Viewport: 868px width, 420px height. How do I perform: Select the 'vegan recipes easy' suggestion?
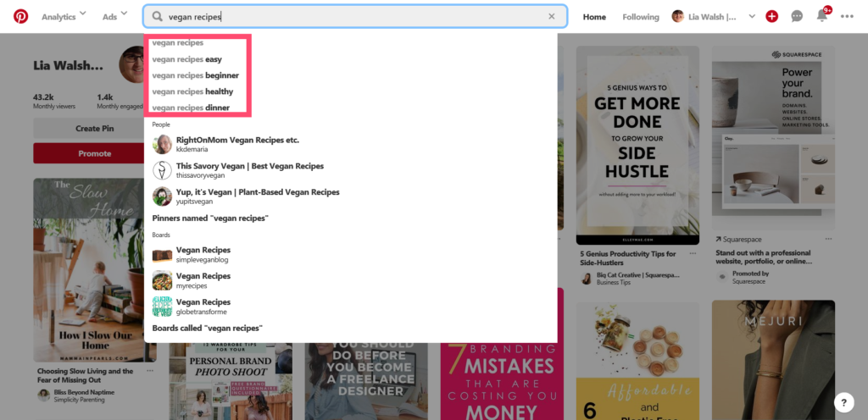pos(187,59)
